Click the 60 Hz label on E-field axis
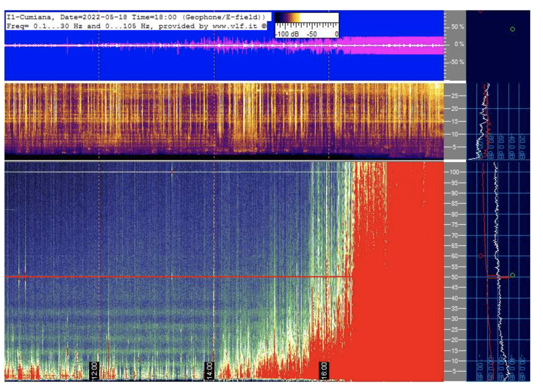Image resolution: width=543 pixels, height=392 pixels. (x=455, y=256)
